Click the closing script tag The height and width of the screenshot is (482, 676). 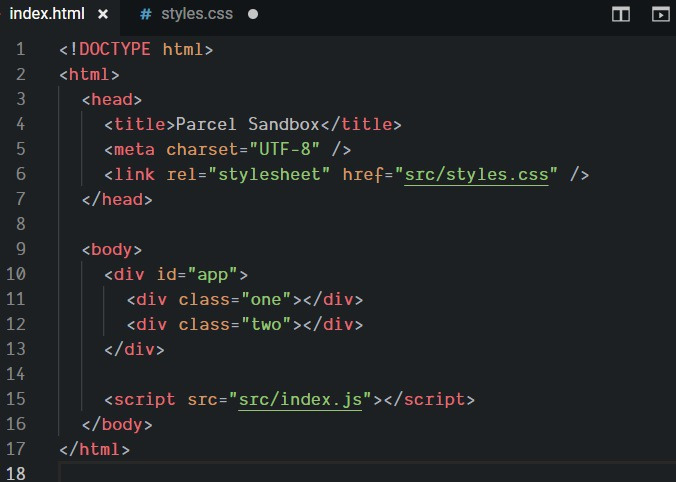[429, 400]
